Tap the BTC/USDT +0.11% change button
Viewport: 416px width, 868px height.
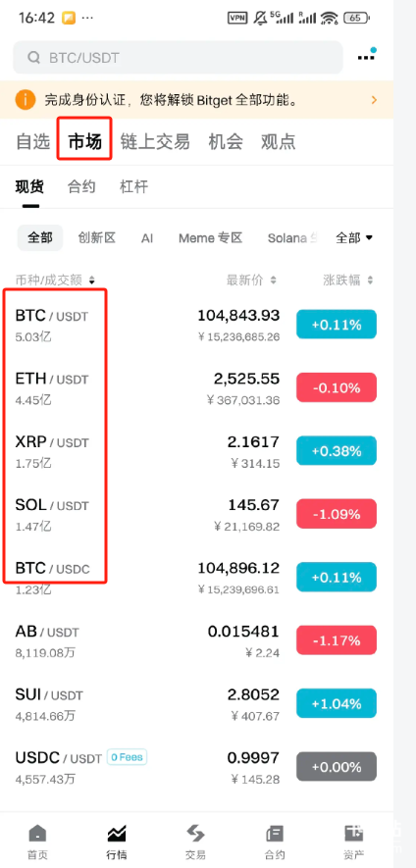(x=337, y=325)
